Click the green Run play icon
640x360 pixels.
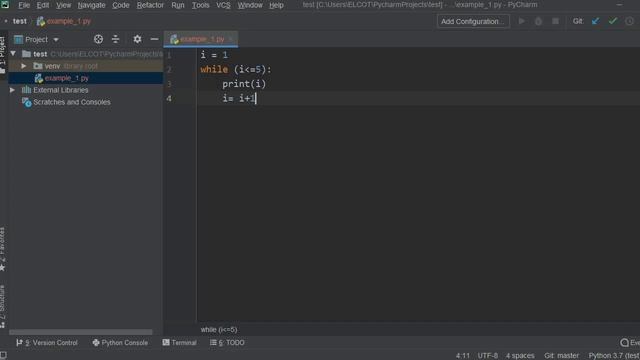coord(522,21)
